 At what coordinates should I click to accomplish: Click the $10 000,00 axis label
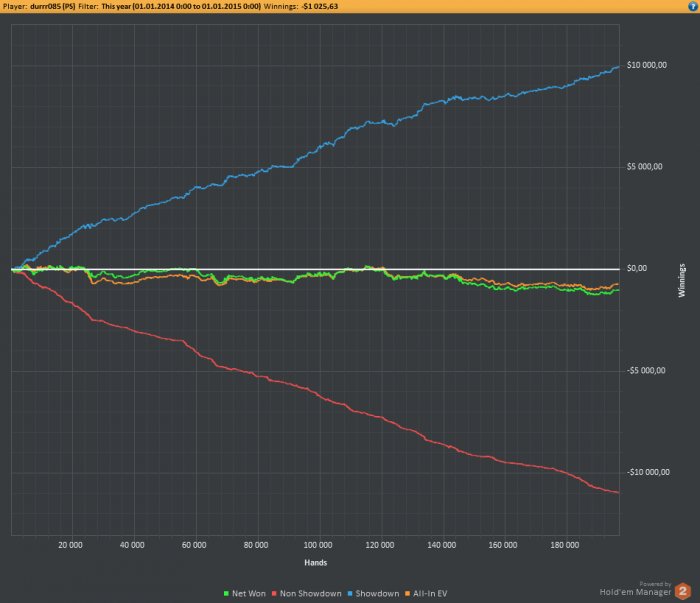647,65
